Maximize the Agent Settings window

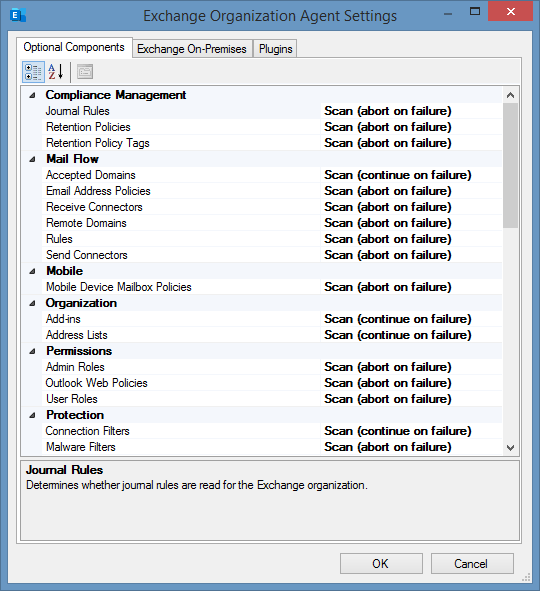tap(475, 12)
